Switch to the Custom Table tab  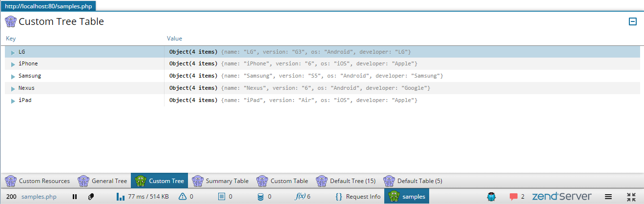click(x=282, y=181)
